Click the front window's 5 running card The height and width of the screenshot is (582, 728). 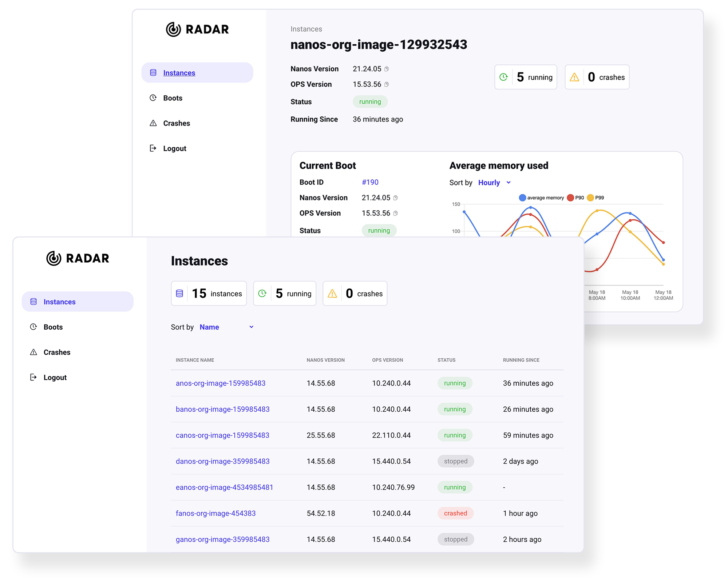coord(285,294)
